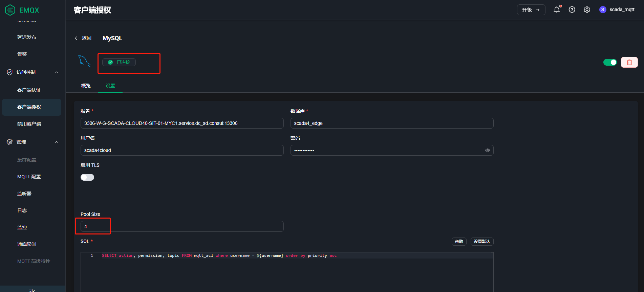Click the 设置默认 button
The image size is (644, 292).
coord(482,242)
